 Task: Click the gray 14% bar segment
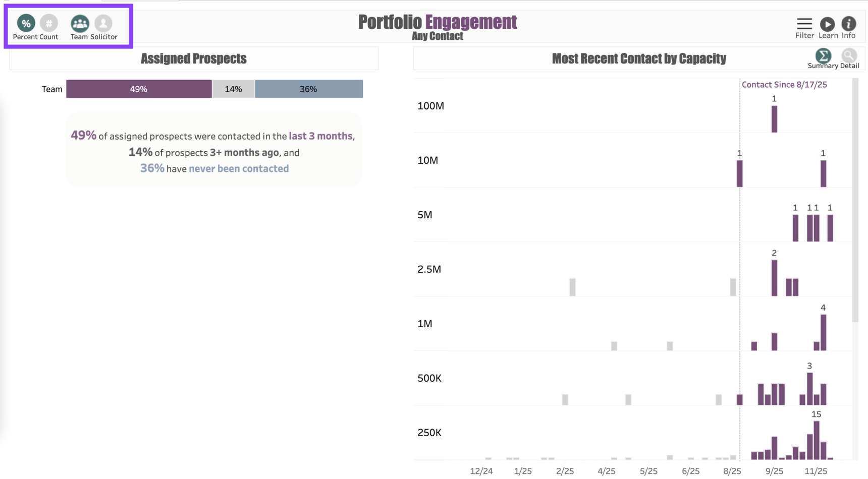click(233, 89)
